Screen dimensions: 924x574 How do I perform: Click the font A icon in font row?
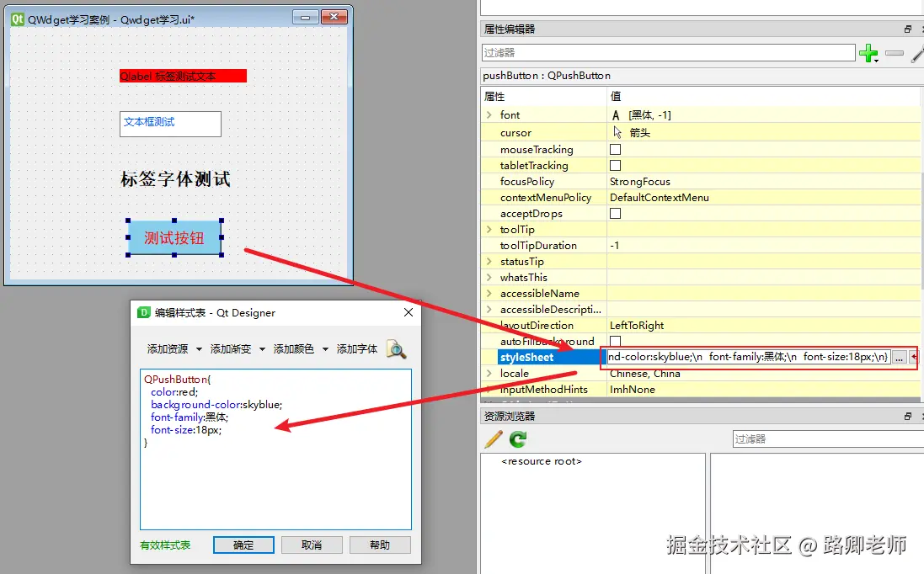(616, 115)
